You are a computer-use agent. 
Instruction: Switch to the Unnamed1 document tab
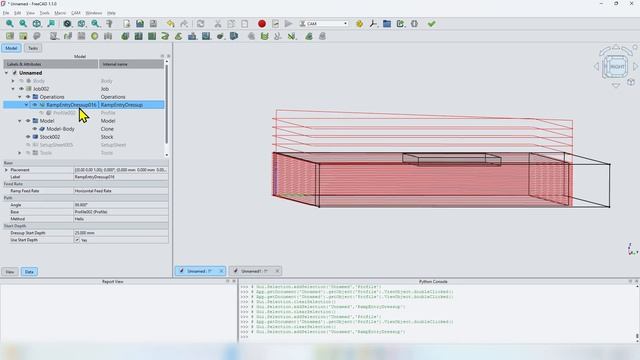coord(254,271)
